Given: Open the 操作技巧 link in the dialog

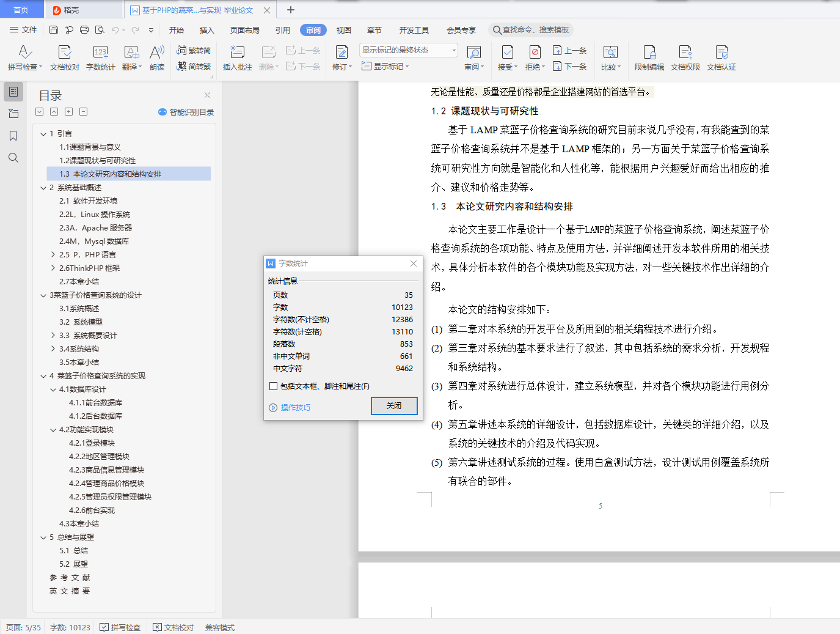Looking at the screenshot, I should click(x=290, y=408).
